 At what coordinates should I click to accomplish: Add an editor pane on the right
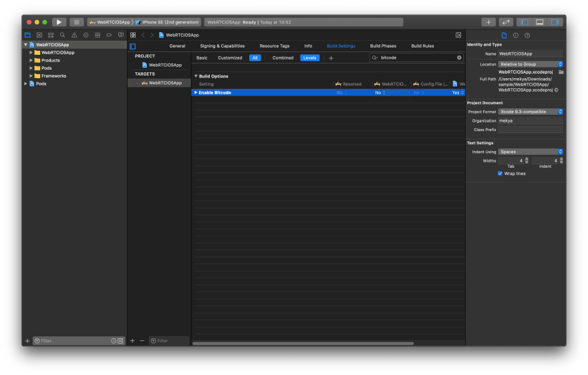tap(458, 35)
